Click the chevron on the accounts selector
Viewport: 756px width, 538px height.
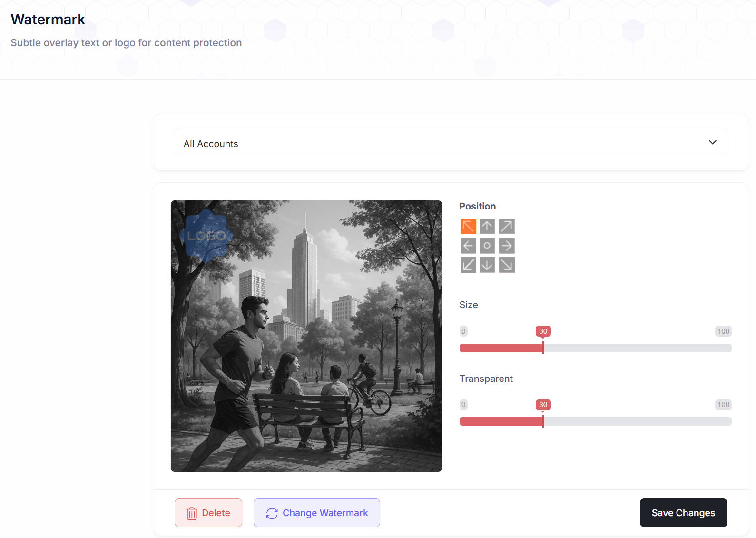point(712,143)
